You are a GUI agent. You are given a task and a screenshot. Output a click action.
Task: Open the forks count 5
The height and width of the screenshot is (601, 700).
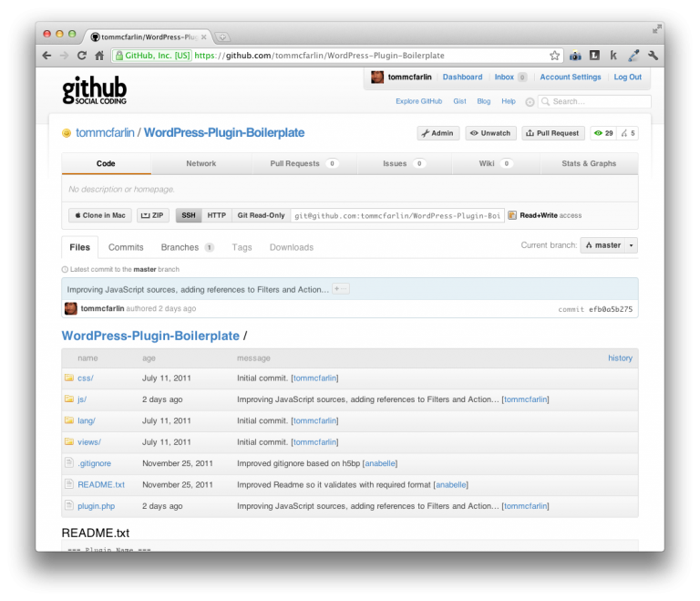[628, 133]
